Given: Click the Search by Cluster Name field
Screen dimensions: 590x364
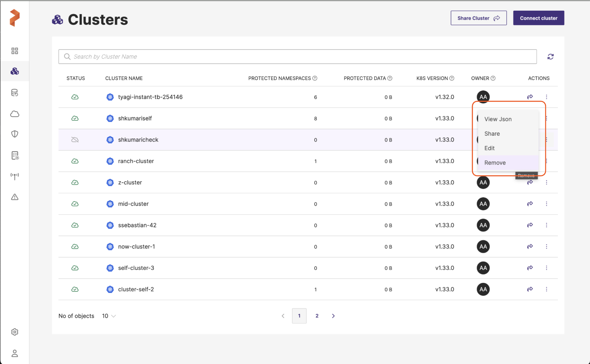Looking at the screenshot, I should click(x=298, y=57).
